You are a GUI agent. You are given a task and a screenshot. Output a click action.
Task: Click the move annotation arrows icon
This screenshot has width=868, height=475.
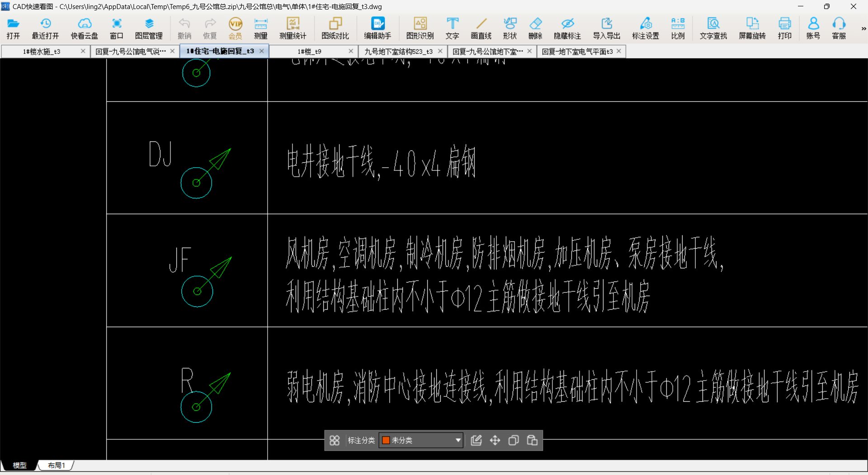pyautogui.click(x=495, y=440)
